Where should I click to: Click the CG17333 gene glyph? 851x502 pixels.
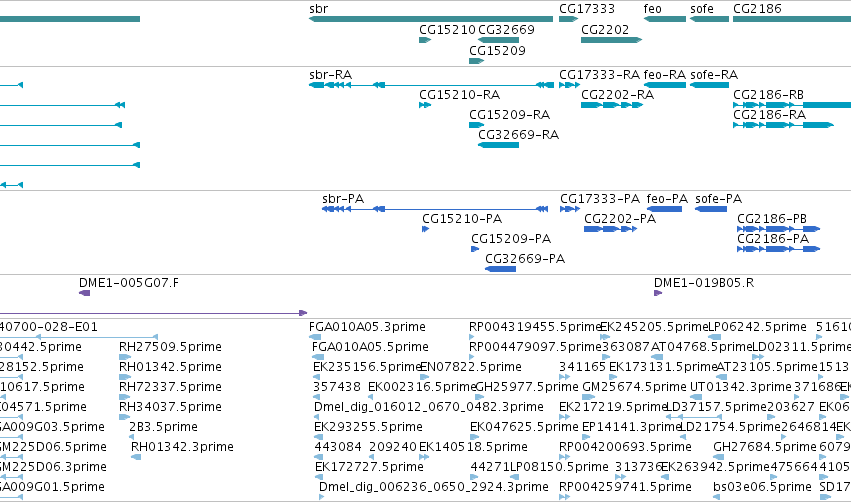pos(568,19)
